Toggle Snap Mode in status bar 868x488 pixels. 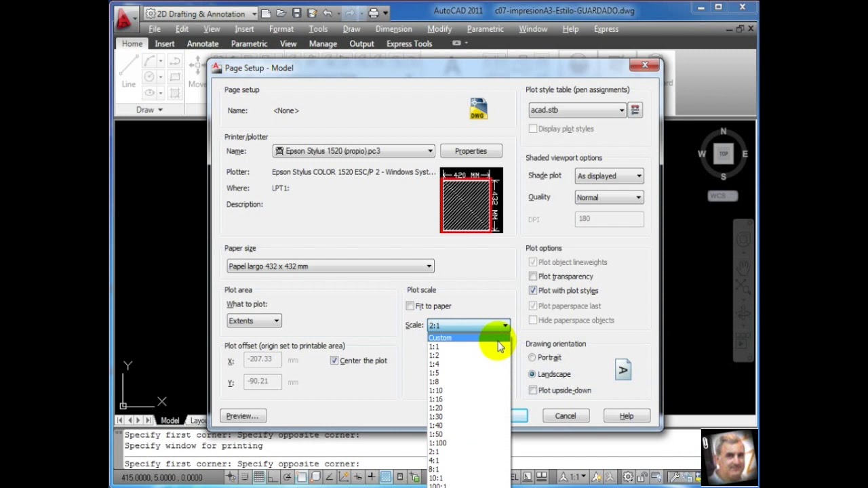245,477
